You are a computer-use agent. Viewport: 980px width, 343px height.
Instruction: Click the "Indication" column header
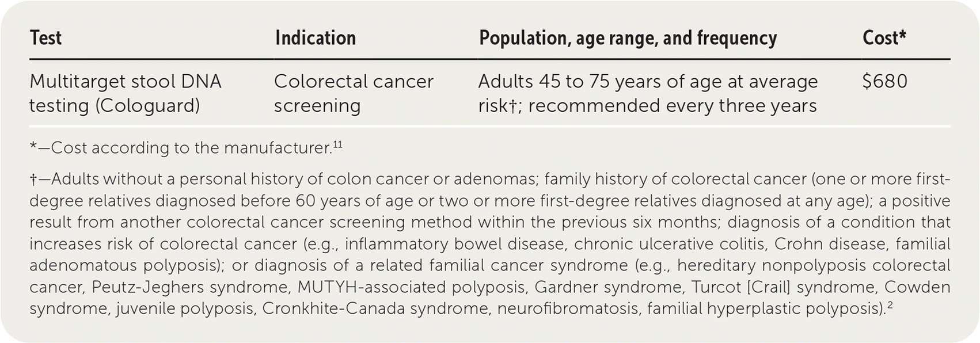coord(315,38)
